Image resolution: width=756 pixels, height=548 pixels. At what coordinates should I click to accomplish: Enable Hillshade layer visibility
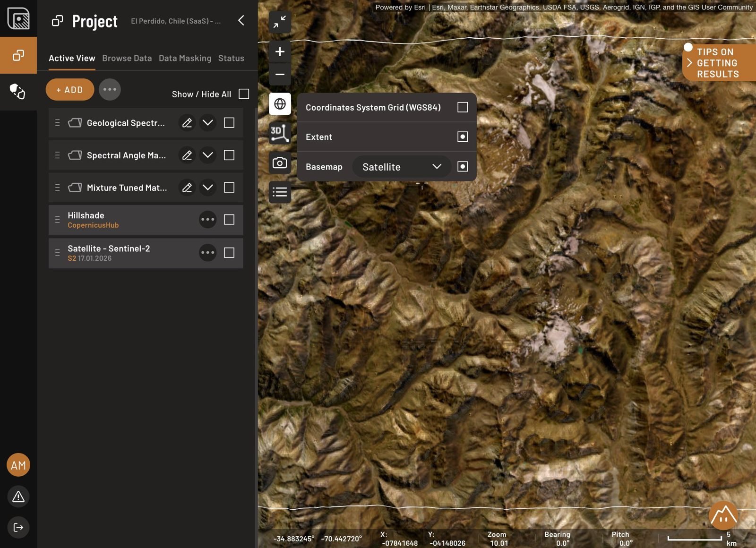point(229,220)
